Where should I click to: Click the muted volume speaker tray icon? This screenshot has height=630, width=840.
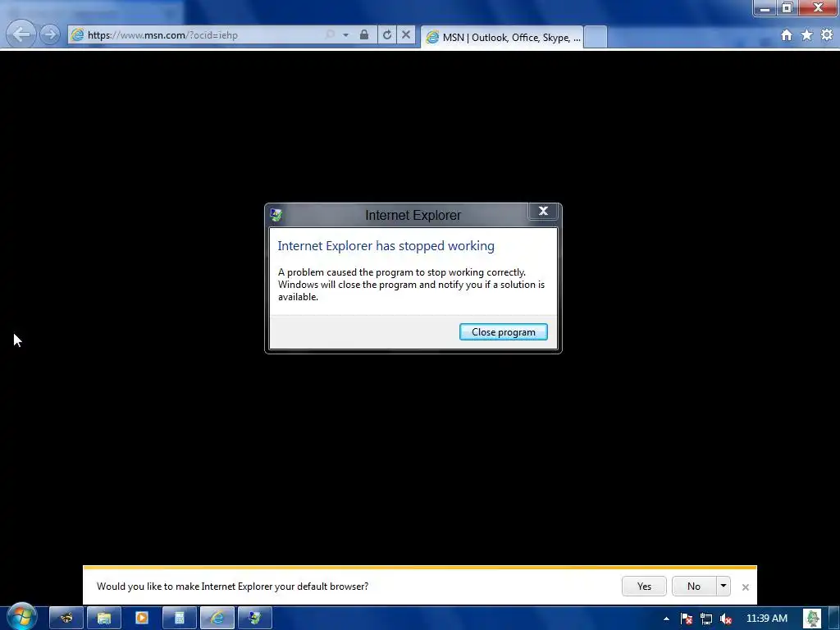click(726, 619)
